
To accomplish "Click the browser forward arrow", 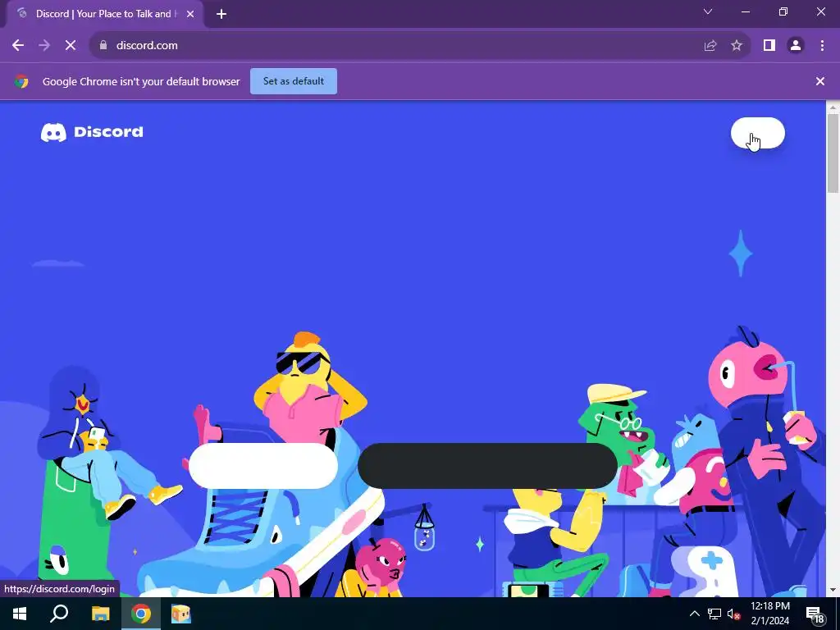I will click(x=44, y=46).
